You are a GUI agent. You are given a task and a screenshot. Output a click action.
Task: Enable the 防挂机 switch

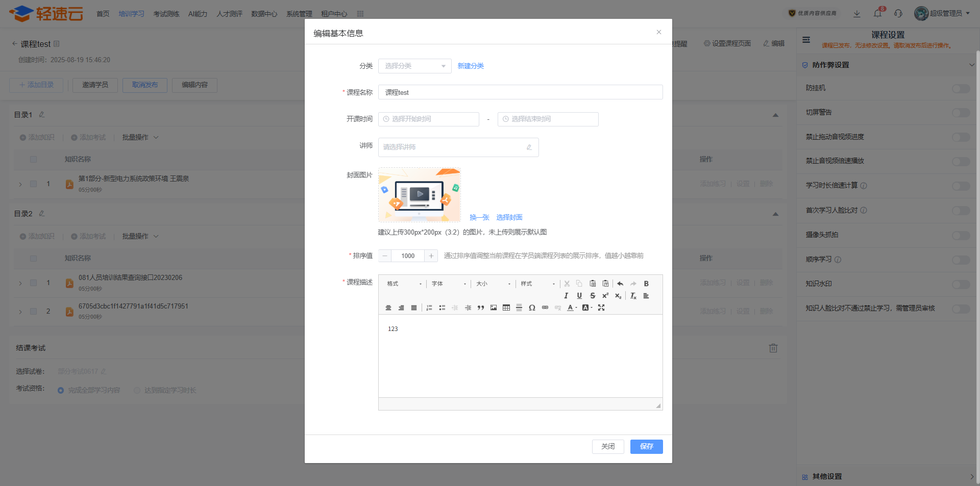[961, 89]
